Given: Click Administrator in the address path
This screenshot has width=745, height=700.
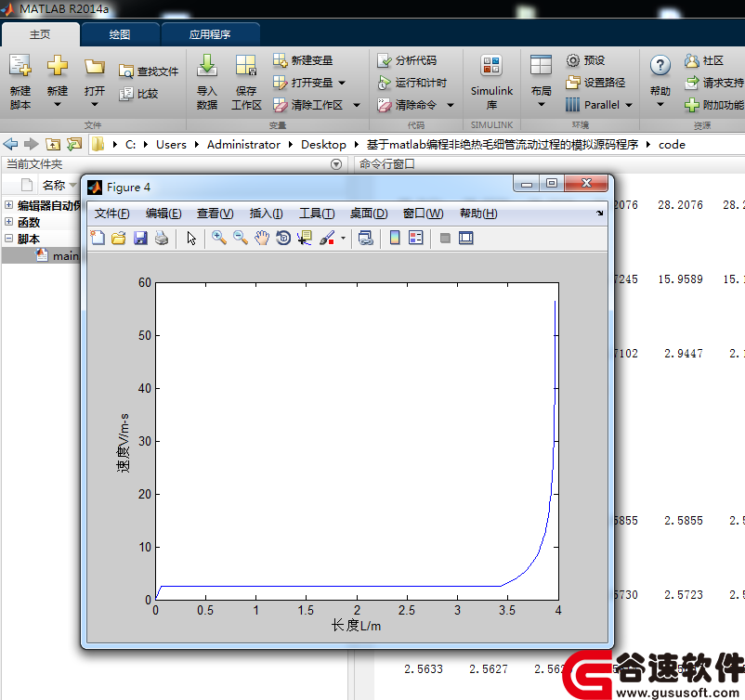Looking at the screenshot, I should pyautogui.click(x=243, y=145).
